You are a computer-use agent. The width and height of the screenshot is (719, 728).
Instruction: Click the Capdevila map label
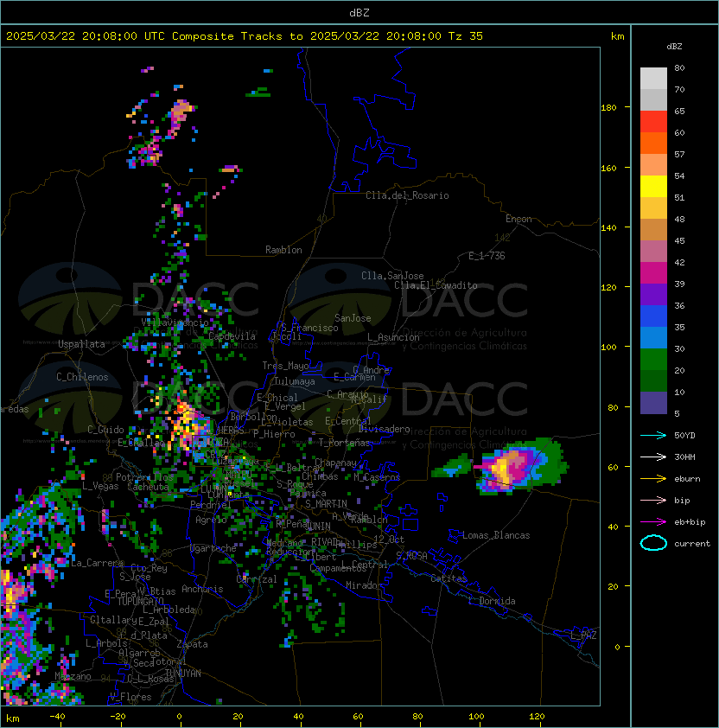(232, 336)
